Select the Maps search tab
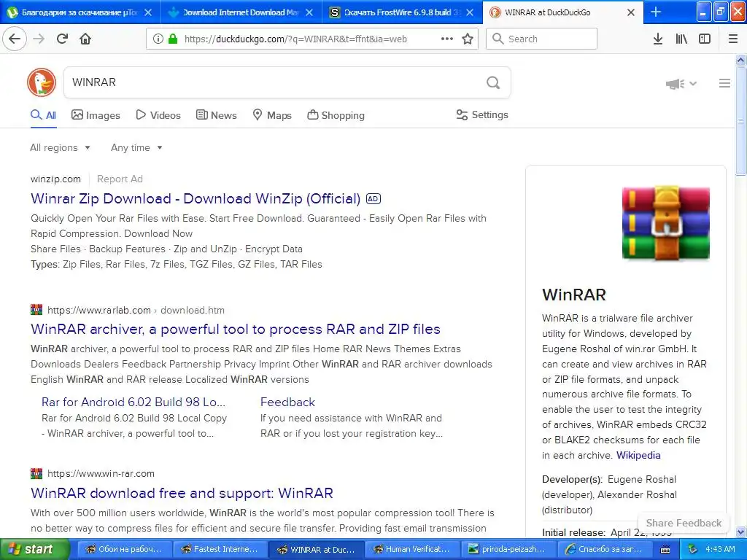 coord(272,115)
